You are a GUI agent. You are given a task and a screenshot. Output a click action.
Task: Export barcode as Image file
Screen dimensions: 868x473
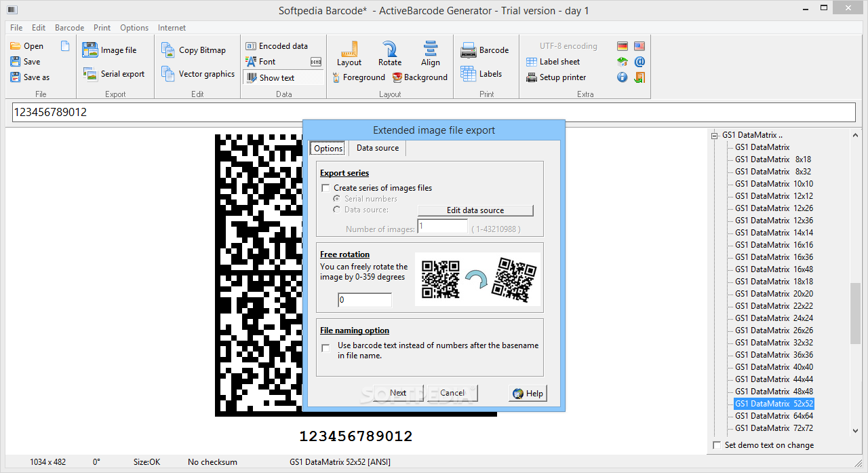pos(109,50)
